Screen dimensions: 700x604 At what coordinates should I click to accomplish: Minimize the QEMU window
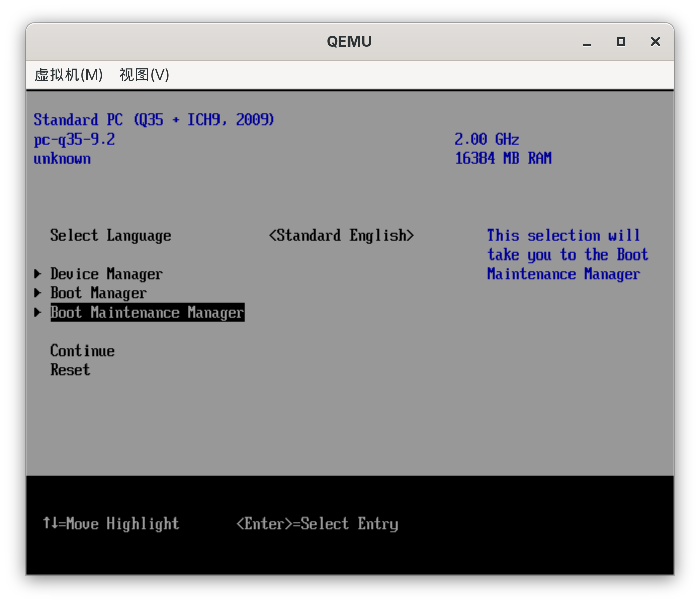pos(587,42)
